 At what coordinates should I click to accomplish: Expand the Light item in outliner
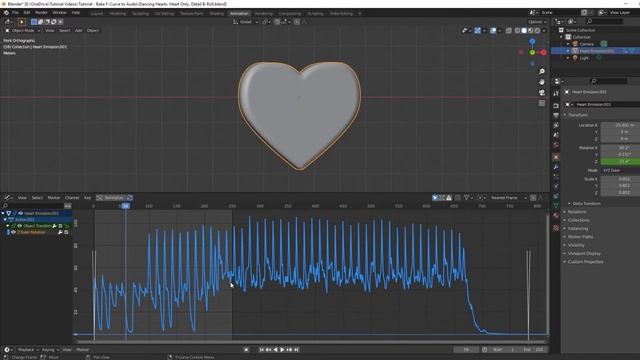coord(568,58)
